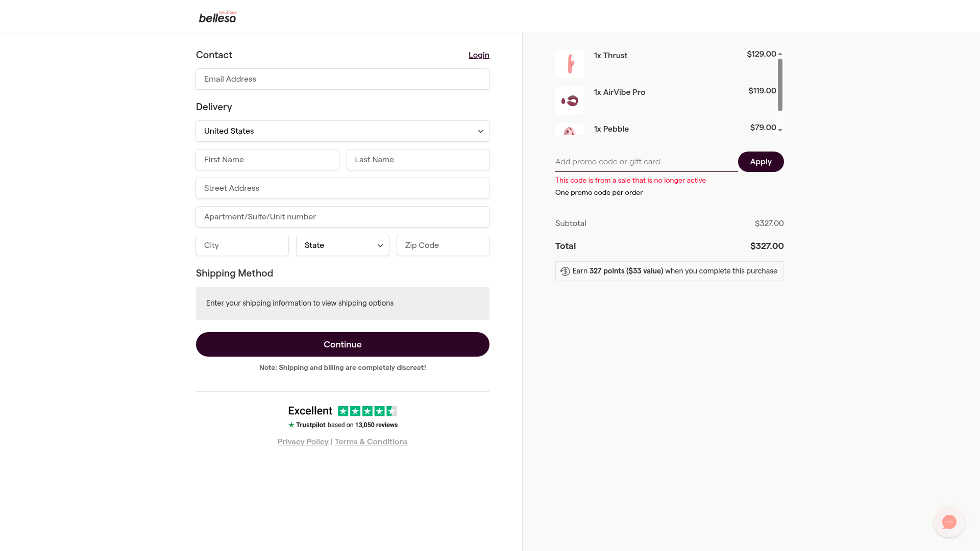The height and width of the screenshot is (551, 980).
Task: Open the Terms & Conditions link
Action: click(x=371, y=442)
